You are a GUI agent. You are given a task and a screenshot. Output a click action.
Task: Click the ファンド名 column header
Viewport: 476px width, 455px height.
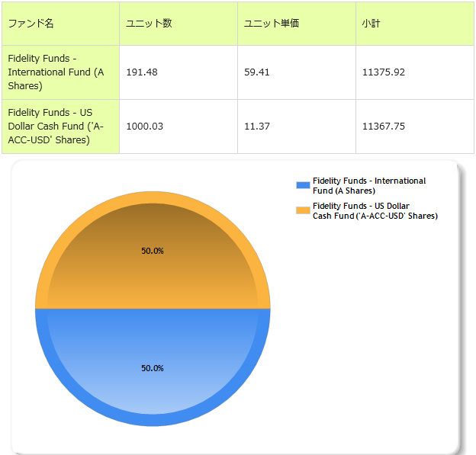31,24
